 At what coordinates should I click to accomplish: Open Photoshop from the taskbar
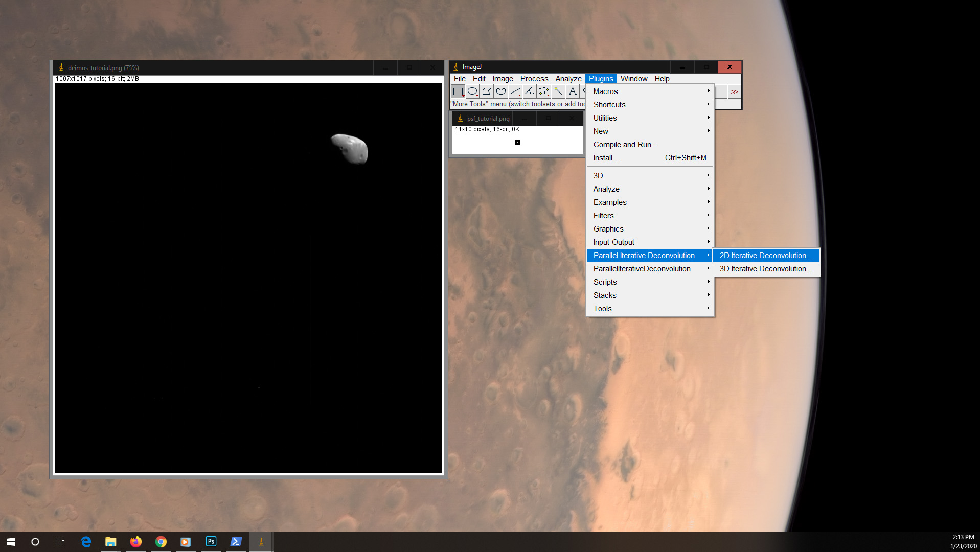coord(211,541)
